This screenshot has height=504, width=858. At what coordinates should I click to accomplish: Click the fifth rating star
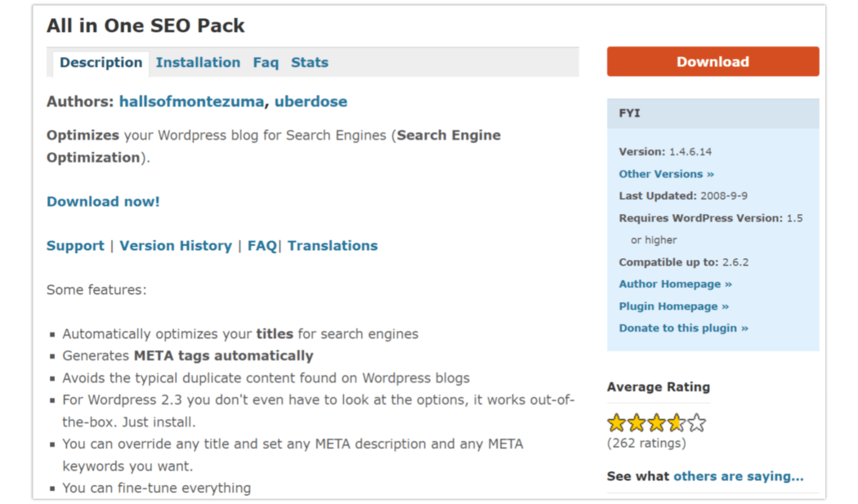tap(697, 422)
